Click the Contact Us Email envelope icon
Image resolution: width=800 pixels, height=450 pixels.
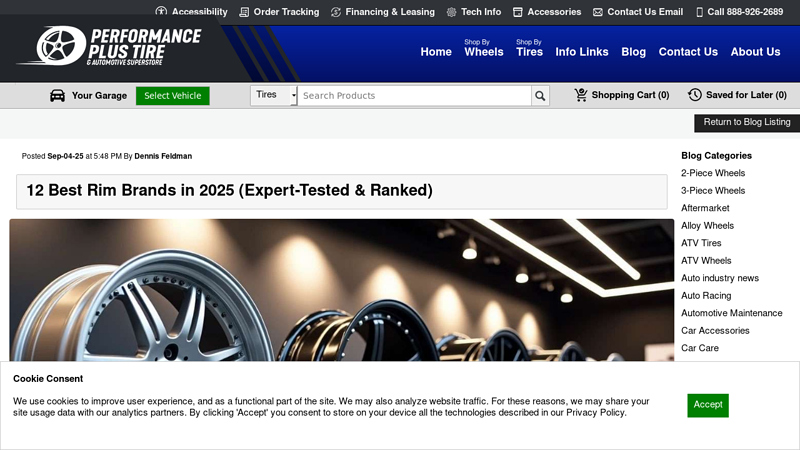pos(597,12)
